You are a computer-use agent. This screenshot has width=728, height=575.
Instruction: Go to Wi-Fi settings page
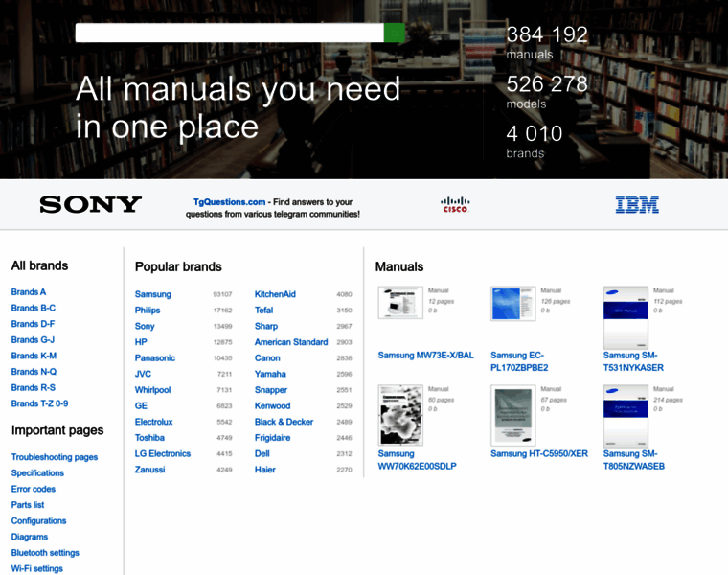click(x=36, y=568)
